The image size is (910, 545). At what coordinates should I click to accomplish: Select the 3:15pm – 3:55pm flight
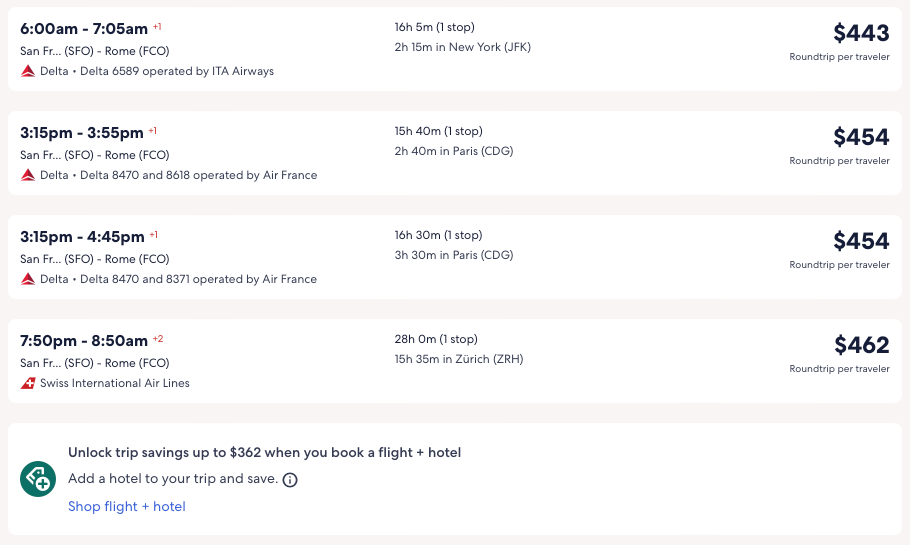[x=82, y=133]
